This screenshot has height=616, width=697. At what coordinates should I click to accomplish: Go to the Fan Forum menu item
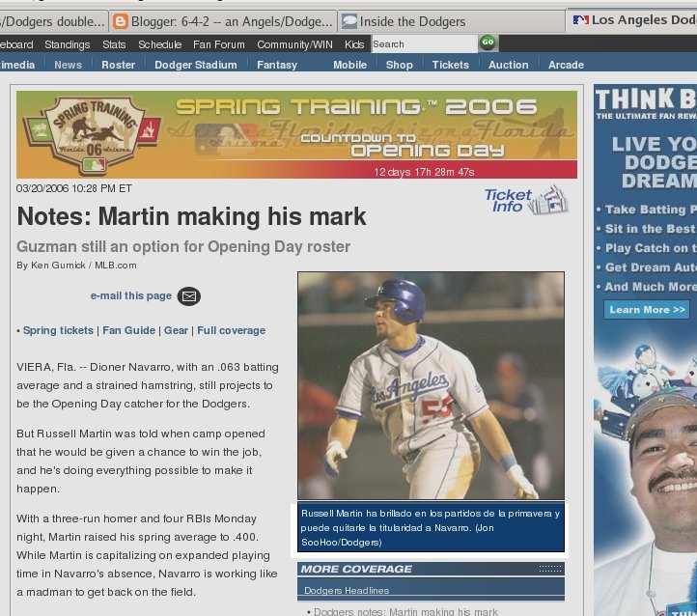tap(218, 44)
